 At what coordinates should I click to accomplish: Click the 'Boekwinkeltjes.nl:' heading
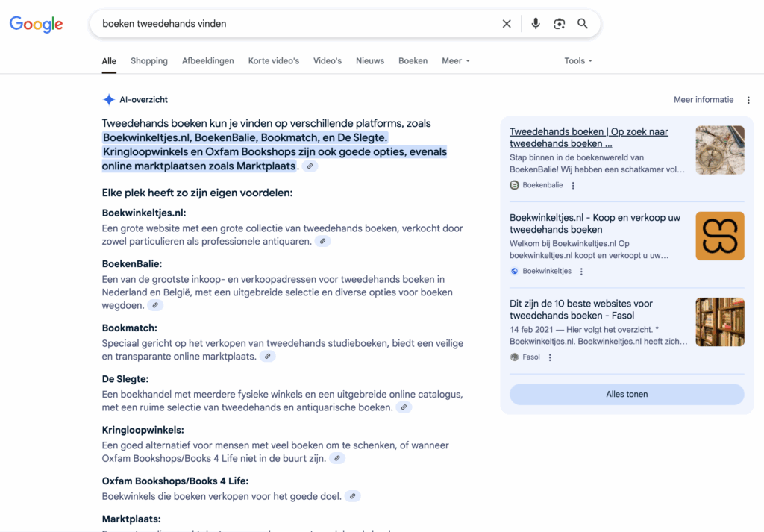coord(144,213)
